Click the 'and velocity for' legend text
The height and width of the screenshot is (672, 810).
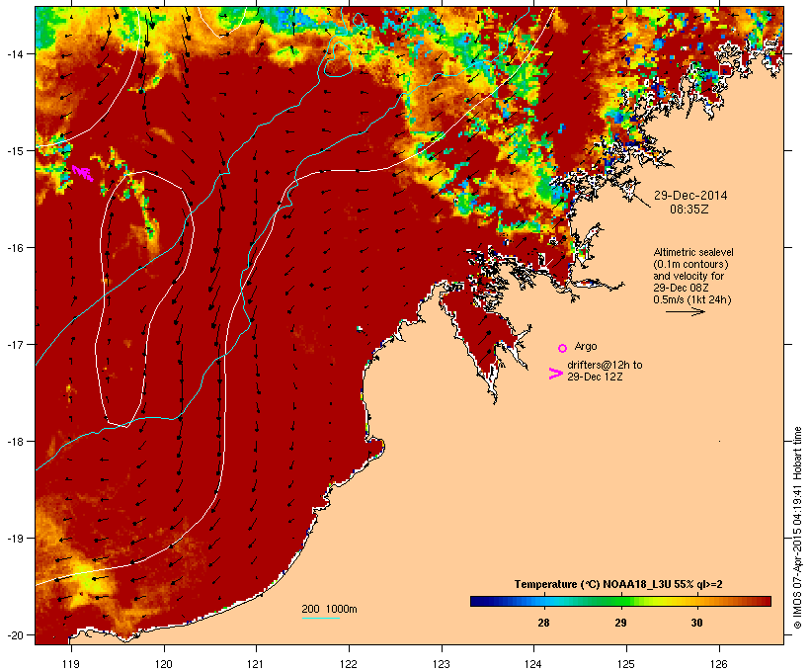[688, 276]
